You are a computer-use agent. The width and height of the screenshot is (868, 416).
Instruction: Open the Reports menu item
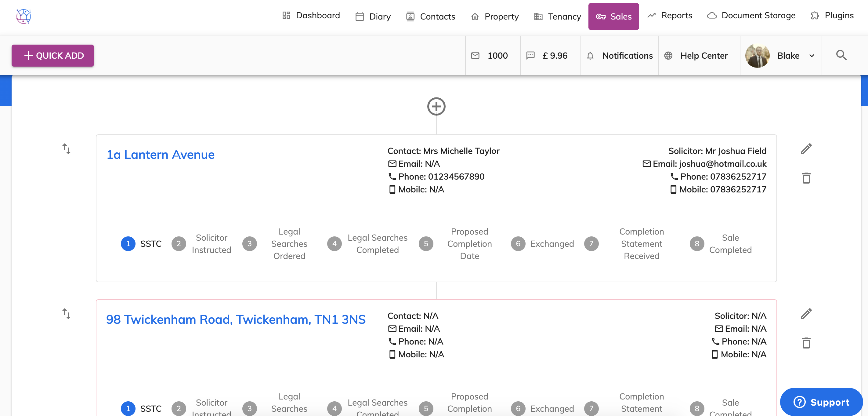pyautogui.click(x=670, y=16)
